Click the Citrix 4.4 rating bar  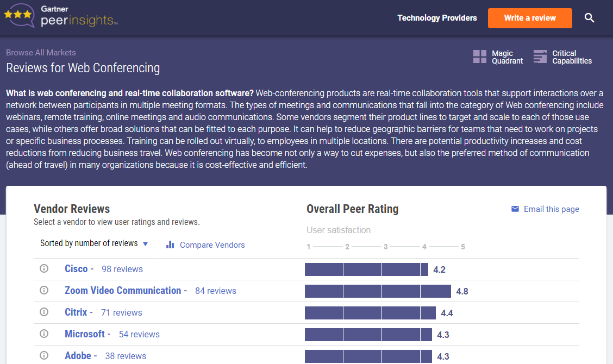[x=370, y=313]
